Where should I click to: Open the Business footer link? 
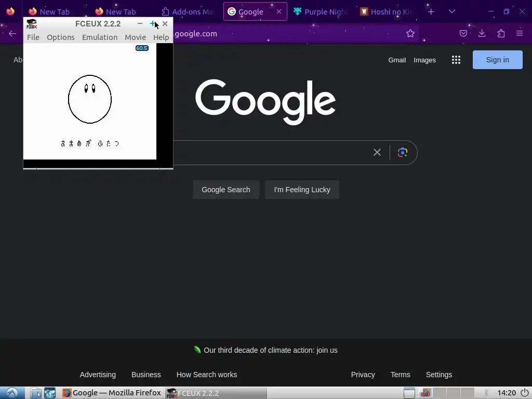click(146, 375)
